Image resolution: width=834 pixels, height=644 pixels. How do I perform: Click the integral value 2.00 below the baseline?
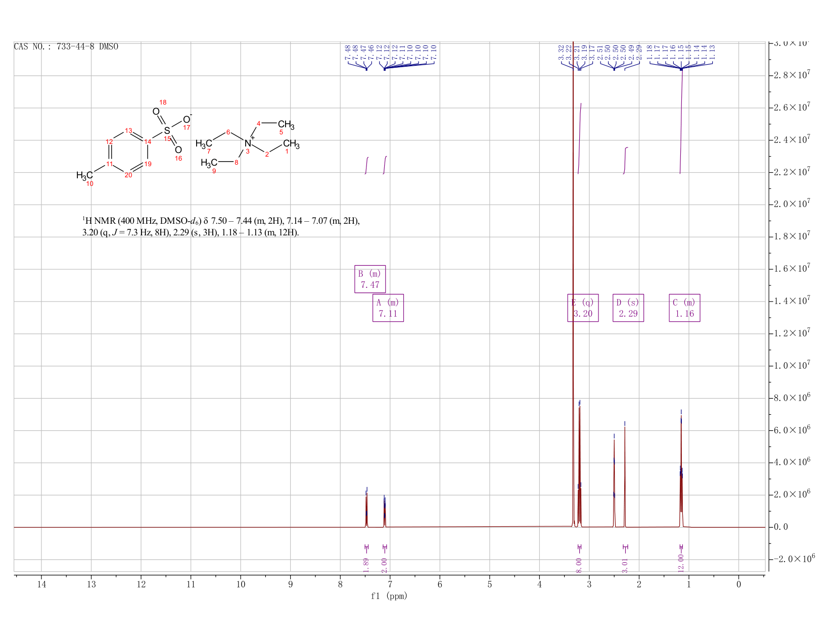click(x=384, y=565)
